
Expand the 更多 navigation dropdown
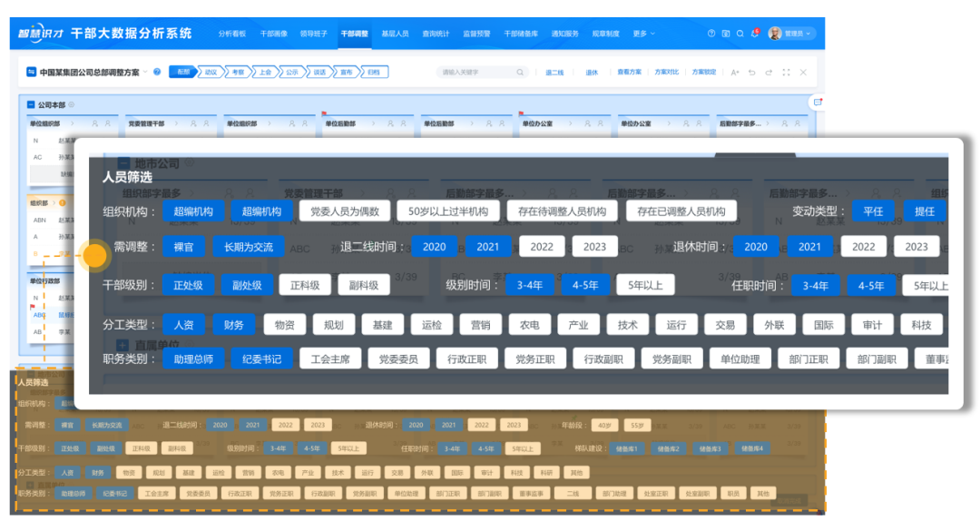pyautogui.click(x=643, y=34)
